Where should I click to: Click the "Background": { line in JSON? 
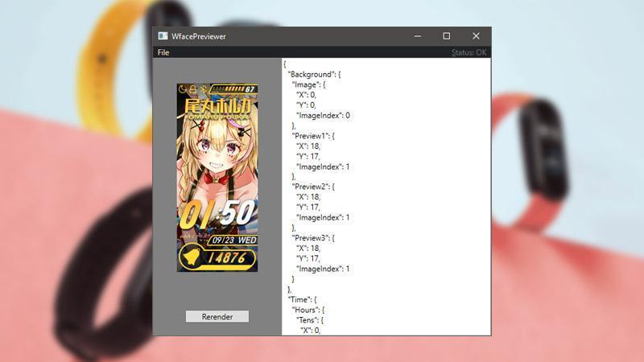tap(314, 74)
